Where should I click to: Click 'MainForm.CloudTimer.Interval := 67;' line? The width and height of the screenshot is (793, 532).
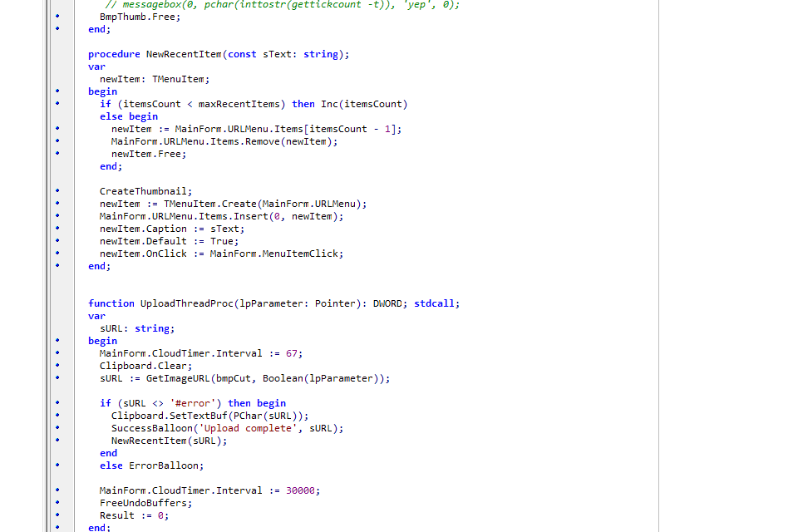(201, 353)
